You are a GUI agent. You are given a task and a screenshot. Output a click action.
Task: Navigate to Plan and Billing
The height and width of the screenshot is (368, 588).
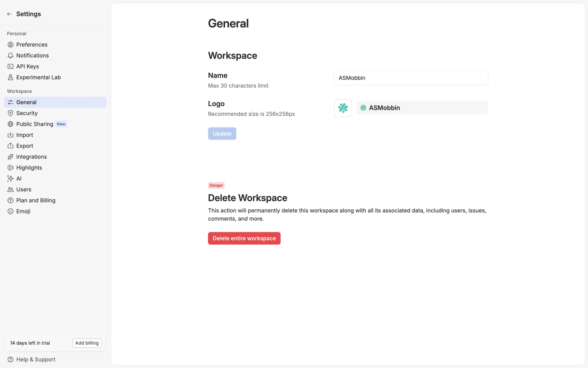pyautogui.click(x=36, y=201)
